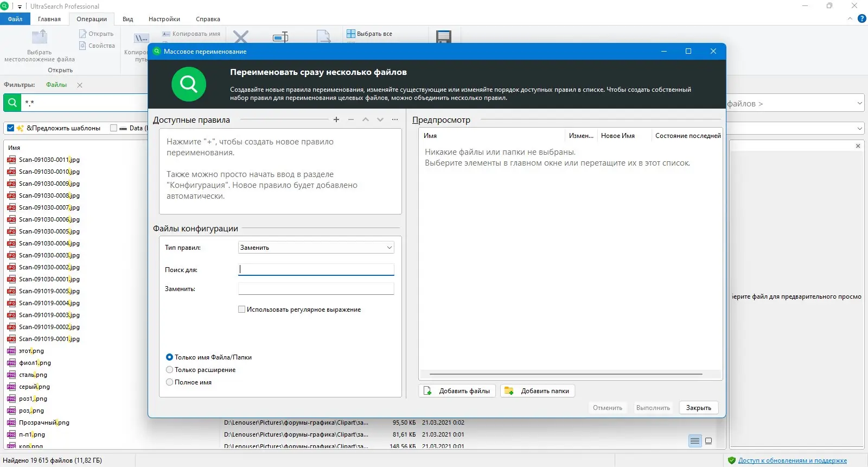Image resolution: width=868 pixels, height=467 pixels.
Task: Open Доступ к обновлениям и поддержке link
Action: (x=793, y=460)
